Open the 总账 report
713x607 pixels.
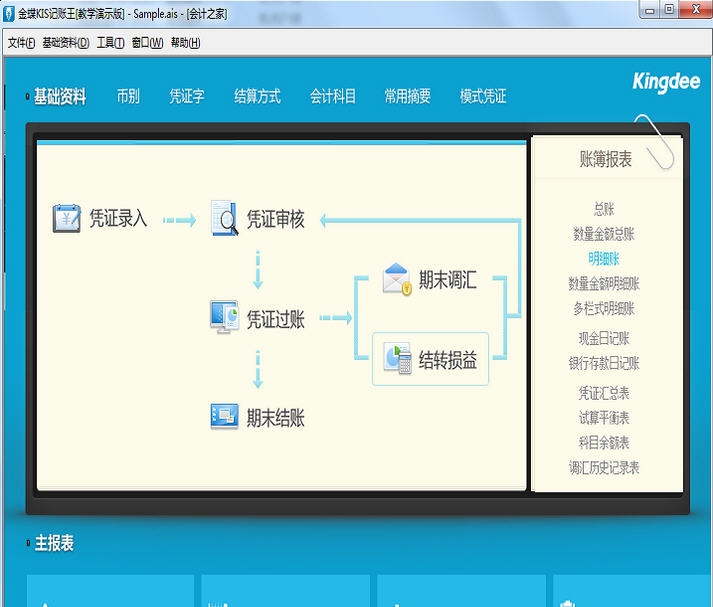(604, 209)
